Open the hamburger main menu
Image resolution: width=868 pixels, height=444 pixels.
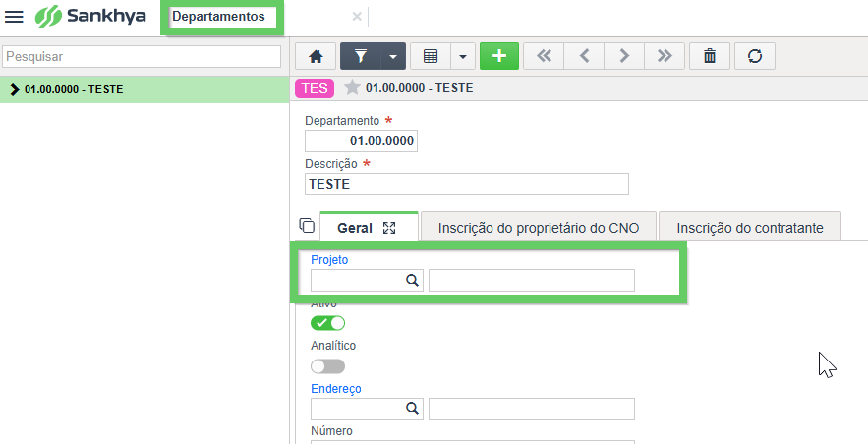[x=14, y=16]
